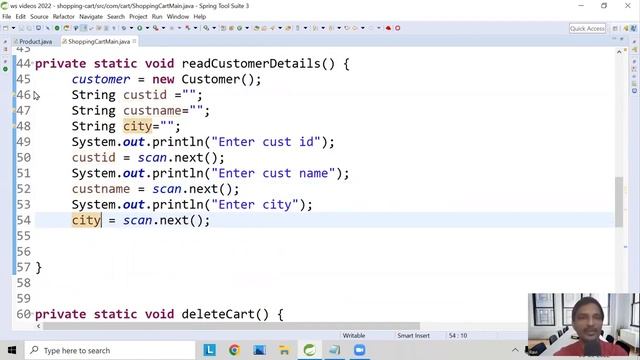Maximize the editor area

(622, 39)
